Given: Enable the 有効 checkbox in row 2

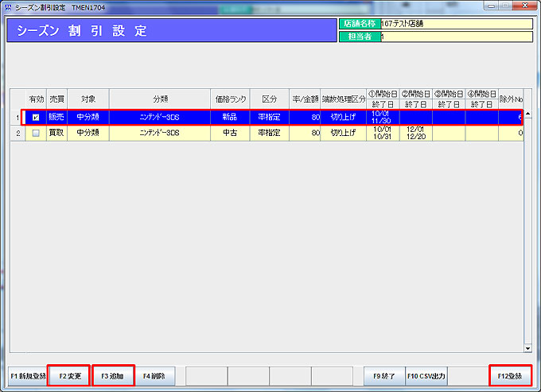Looking at the screenshot, I should 36,133.
